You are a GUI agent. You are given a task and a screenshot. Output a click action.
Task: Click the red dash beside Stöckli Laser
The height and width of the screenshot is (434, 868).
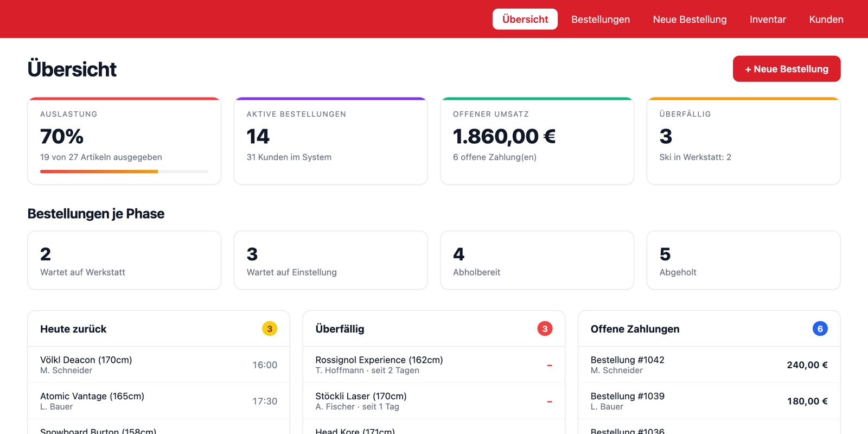(x=550, y=402)
